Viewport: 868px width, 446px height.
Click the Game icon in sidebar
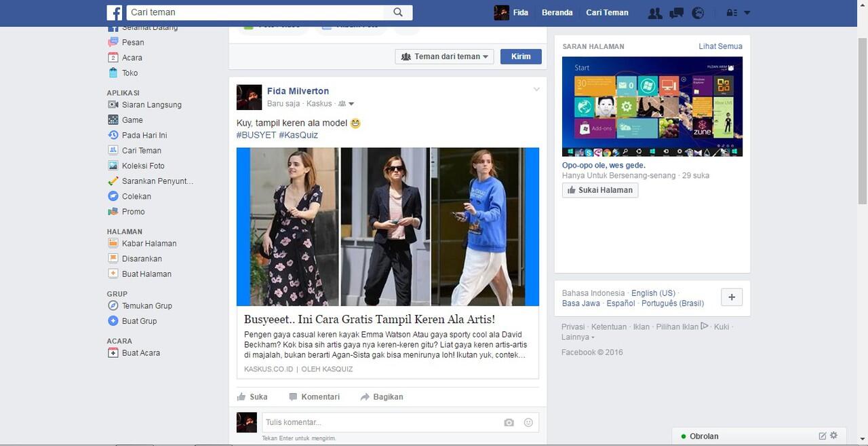coord(113,119)
